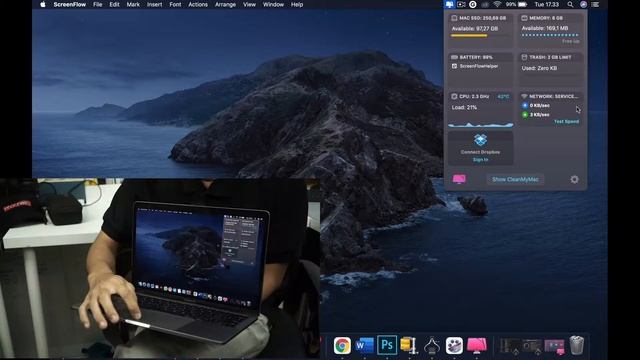Image resolution: width=640 pixels, height=360 pixels.
Task: Open the File menu
Action: click(x=98, y=4)
